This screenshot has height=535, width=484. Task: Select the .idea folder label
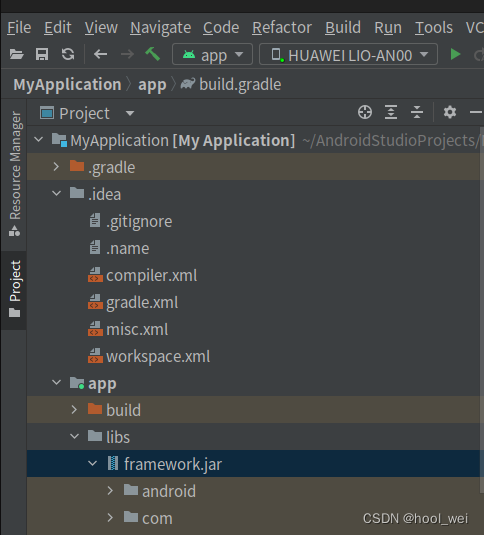coord(104,194)
